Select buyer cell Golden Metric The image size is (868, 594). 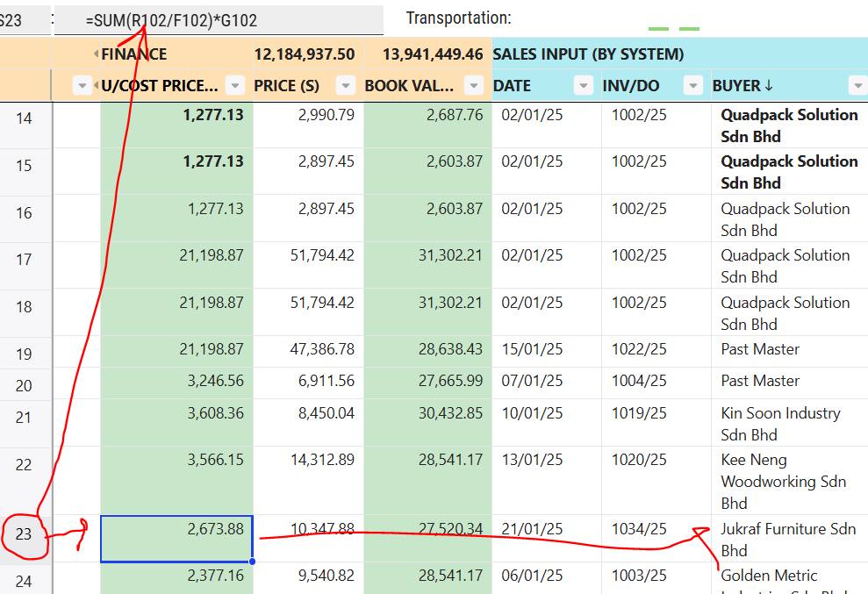pos(789,578)
